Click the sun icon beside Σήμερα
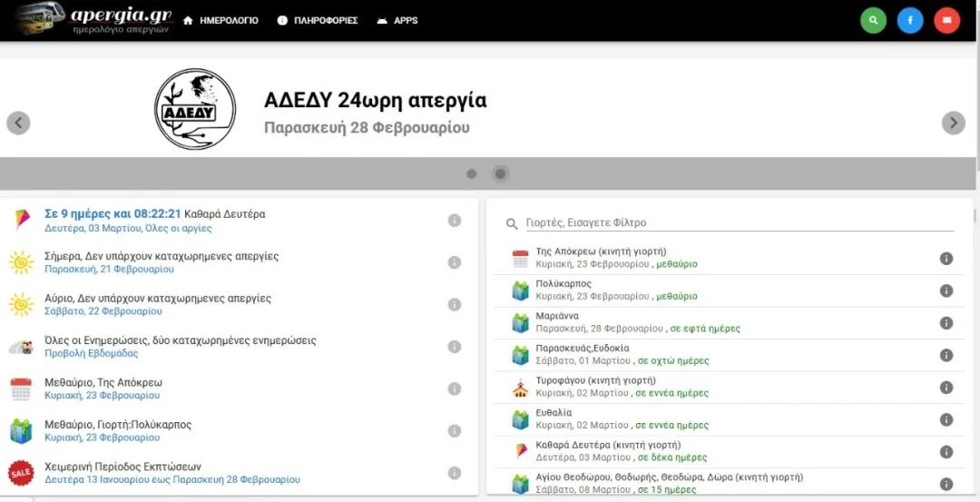The width and height of the screenshot is (980, 502). [21, 262]
